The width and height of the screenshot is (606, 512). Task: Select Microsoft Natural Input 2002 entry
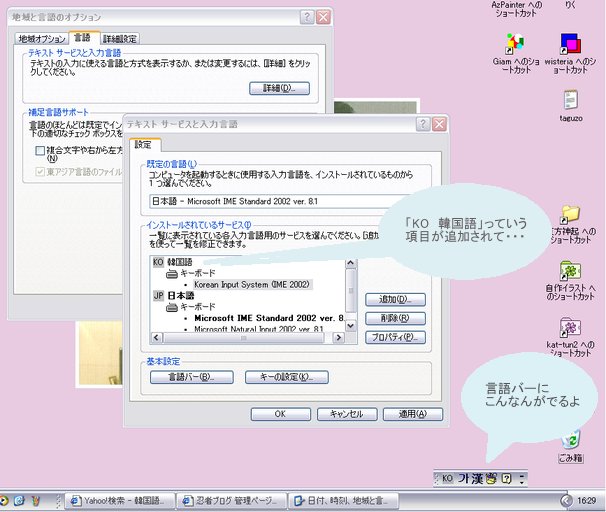click(259, 329)
